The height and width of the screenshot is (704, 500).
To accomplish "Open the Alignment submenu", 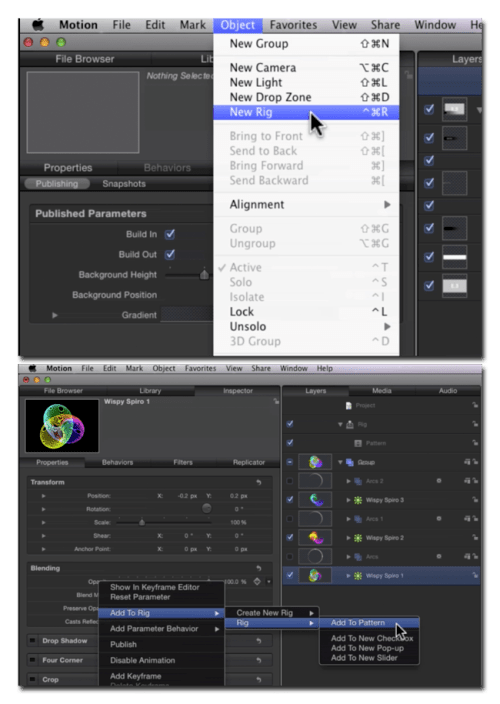I will click(306, 205).
